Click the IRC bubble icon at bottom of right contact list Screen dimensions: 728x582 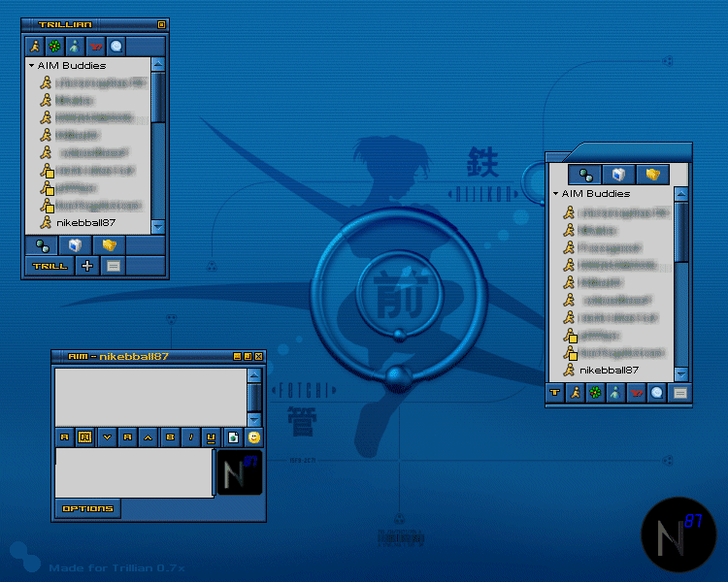point(656,393)
